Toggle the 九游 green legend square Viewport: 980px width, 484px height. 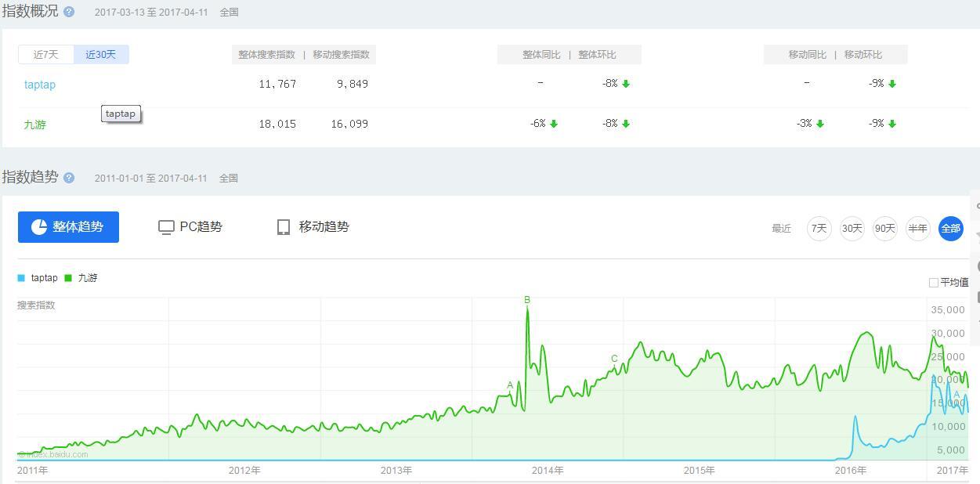point(68,278)
